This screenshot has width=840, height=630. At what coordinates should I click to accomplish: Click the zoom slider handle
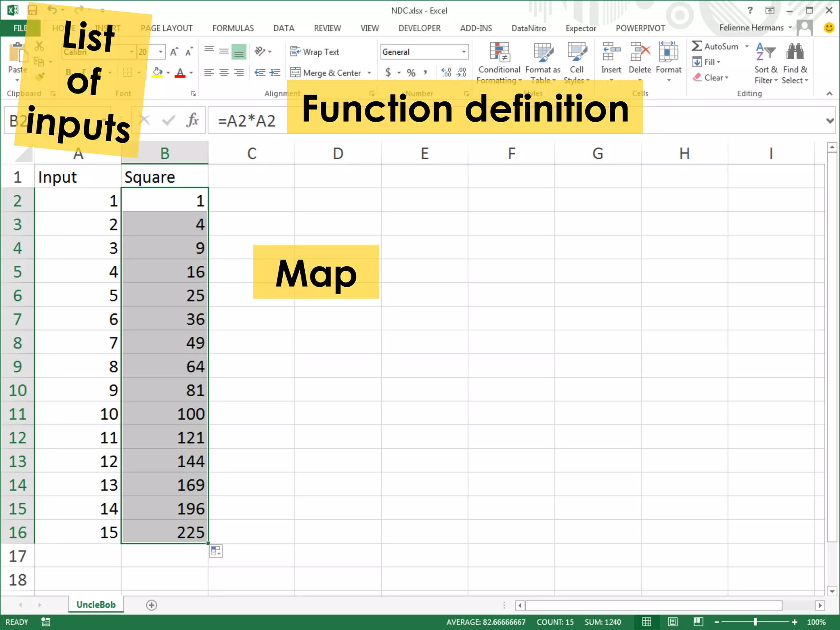[x=755, y=622]
